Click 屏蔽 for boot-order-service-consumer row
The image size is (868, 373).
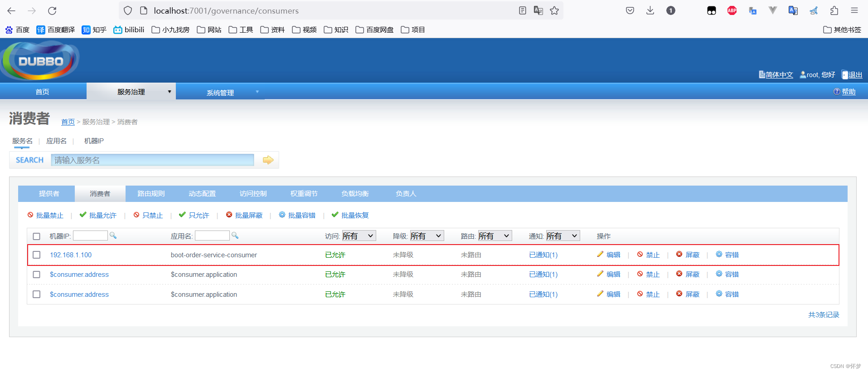(x=688, y=255)
